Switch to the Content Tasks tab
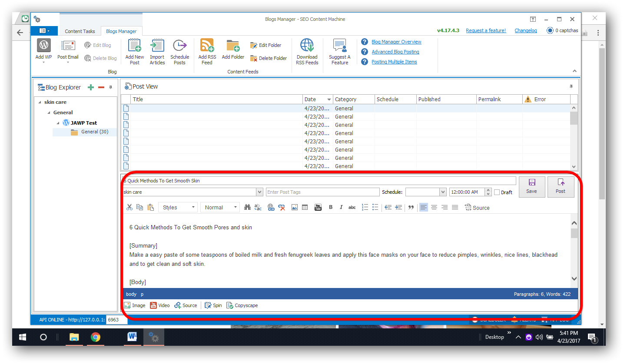The width and height of the screenshot is (624, 364). pos(80,31)
